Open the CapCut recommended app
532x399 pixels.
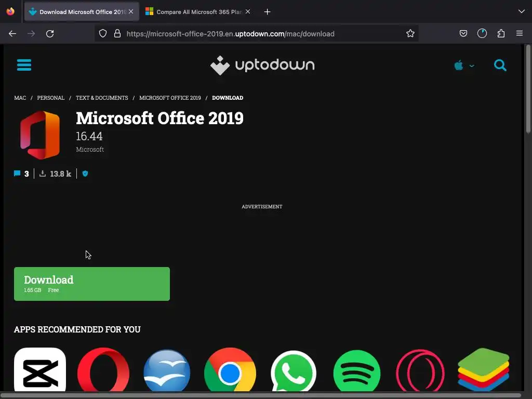40,370
